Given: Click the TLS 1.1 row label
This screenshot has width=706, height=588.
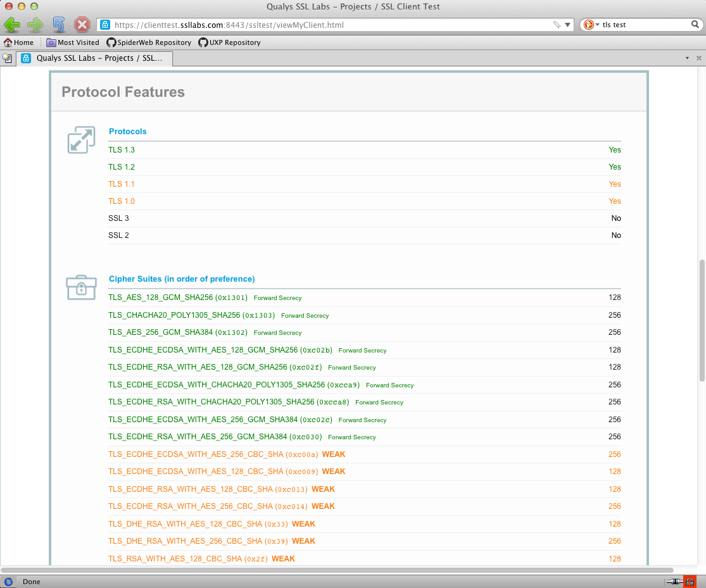Looking at the screenshot, I should pos(121,184).
